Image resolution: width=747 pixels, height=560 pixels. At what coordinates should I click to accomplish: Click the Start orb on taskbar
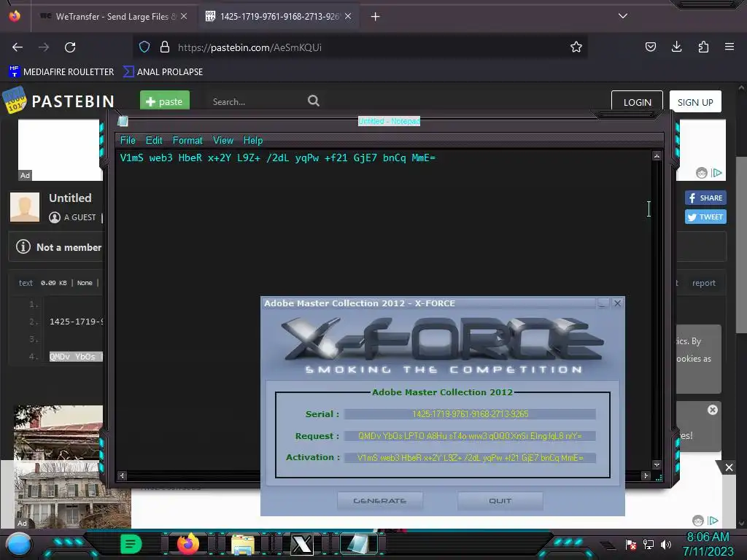[18, 544]
